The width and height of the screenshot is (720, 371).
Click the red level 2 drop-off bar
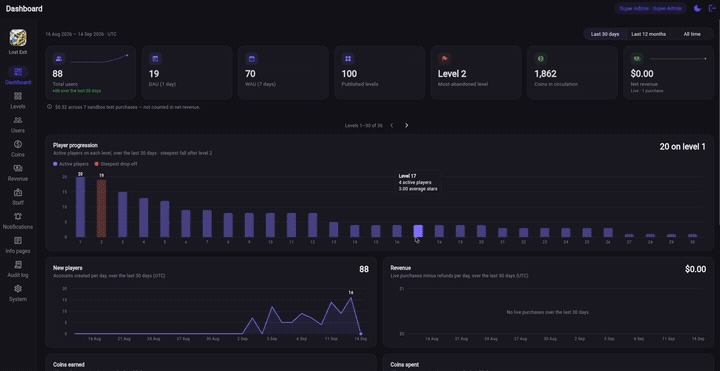[x=101, y=208]
